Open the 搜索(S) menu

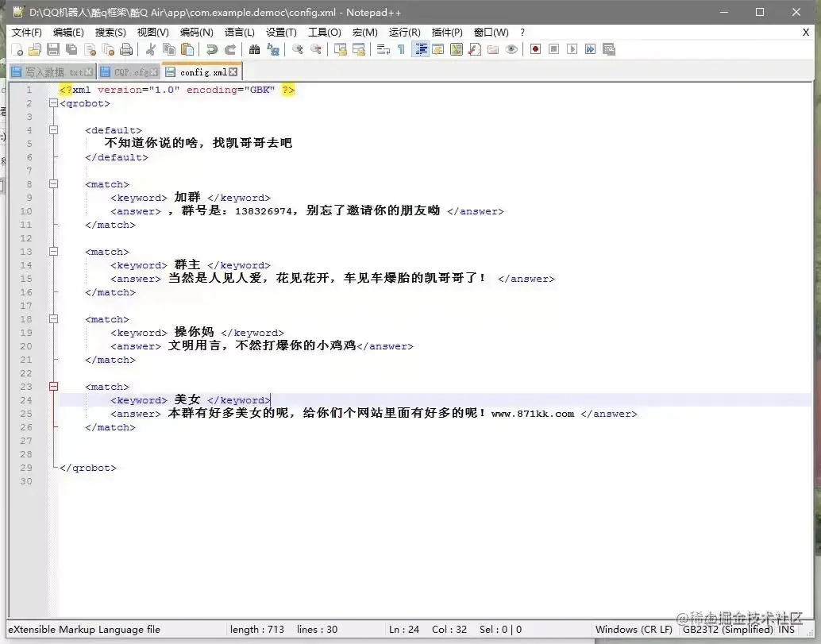pos(110,33)
